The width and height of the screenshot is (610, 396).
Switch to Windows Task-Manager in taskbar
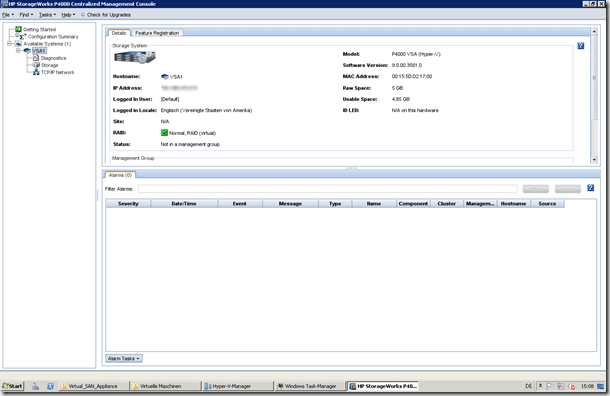coord(310,386)
